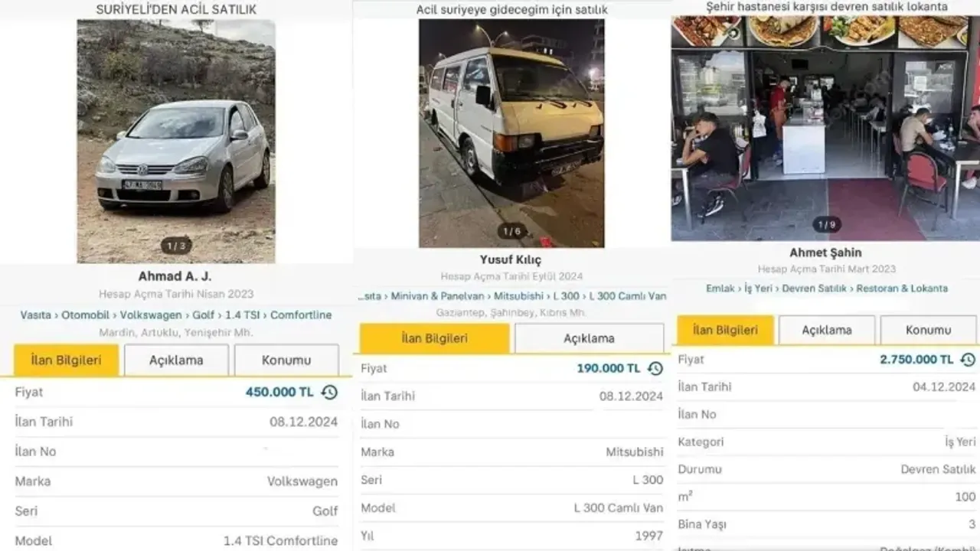Open the white Mitsubishi van photo
Screen dimensions: 980x551
click(x=511, y=132)
